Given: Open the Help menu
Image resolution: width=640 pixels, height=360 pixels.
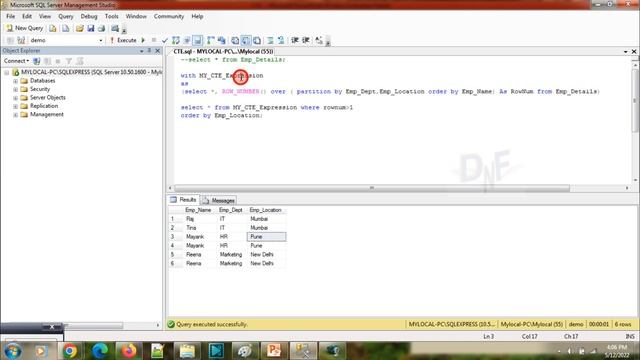Looking at the screenshot, I should 197,16.
